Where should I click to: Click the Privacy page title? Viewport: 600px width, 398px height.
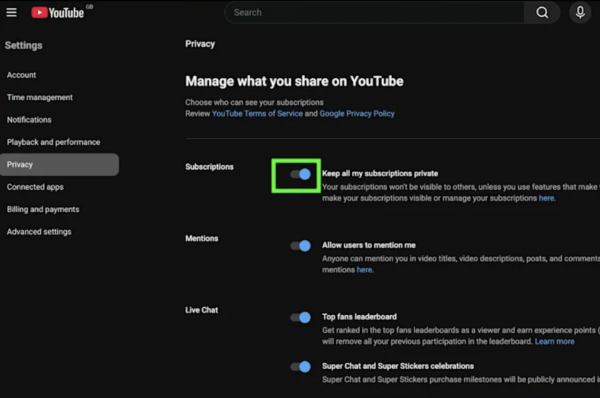pos(200,44)
